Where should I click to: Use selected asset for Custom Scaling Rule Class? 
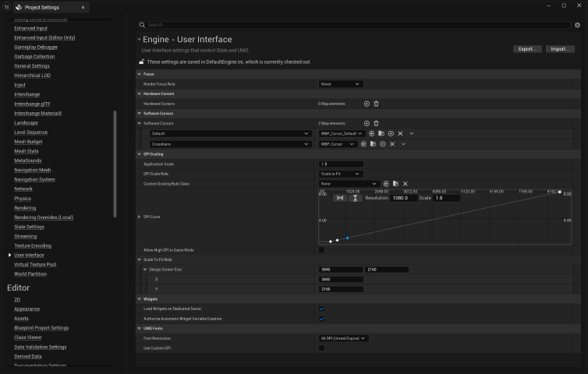pyautogui.click(x=385, y=183)
